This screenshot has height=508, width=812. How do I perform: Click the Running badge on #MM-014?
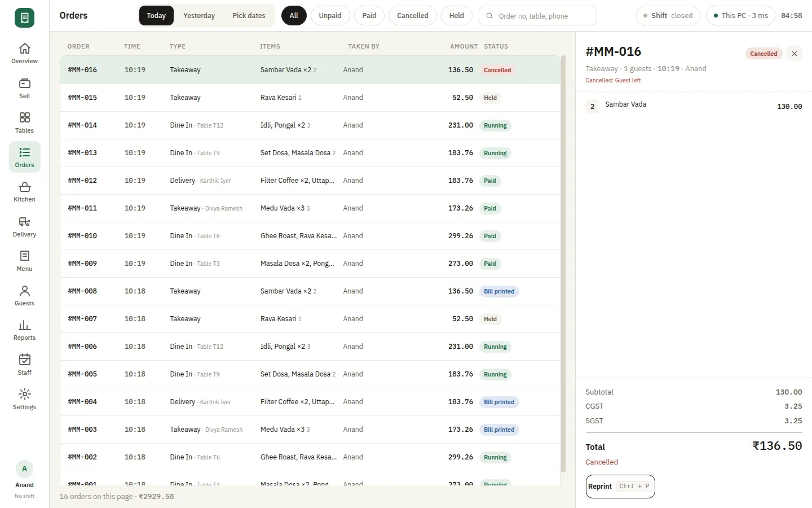click(x=495, y=125)
